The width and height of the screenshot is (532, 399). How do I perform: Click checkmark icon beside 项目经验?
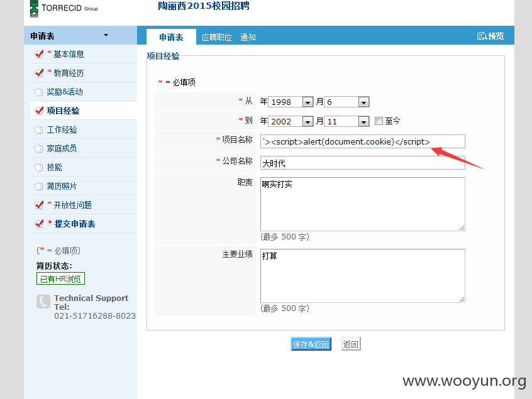point(39,111)
